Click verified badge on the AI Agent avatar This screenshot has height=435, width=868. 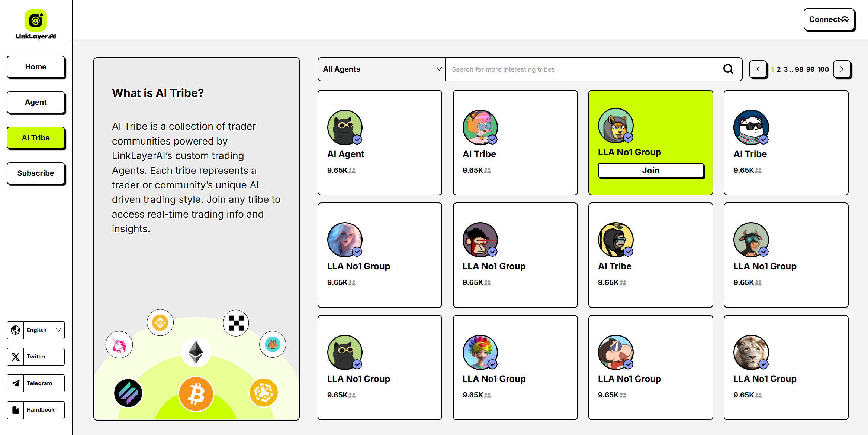tap(357, 140)
